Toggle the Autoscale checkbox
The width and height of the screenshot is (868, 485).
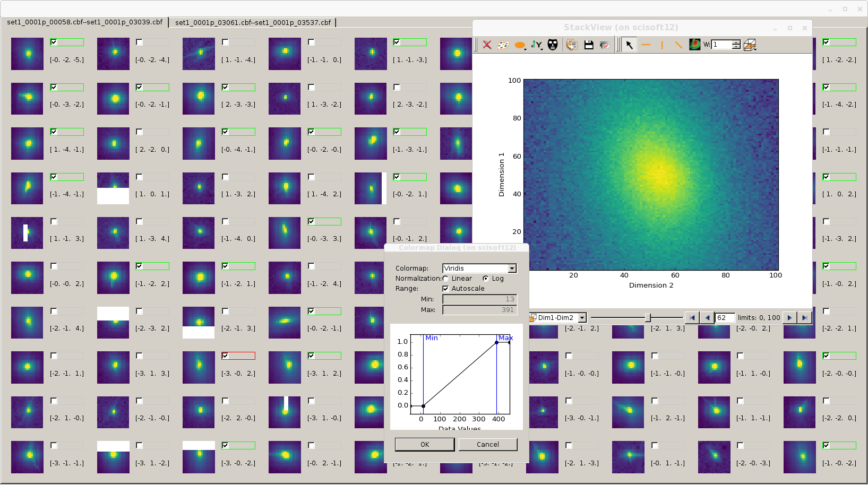tap(445, 289)
